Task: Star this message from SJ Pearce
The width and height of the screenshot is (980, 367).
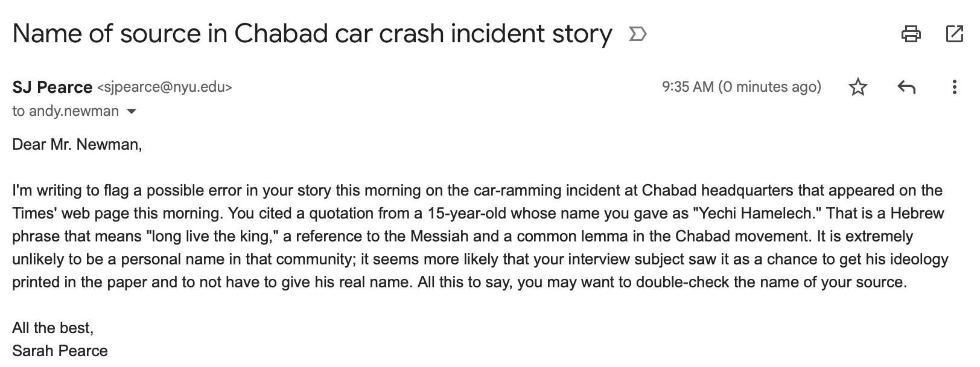Action: 857,88
